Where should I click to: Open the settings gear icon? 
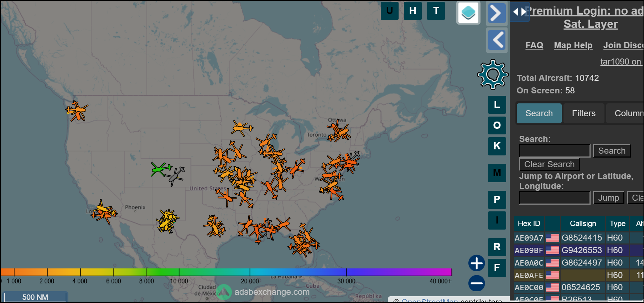coord(493,74)
